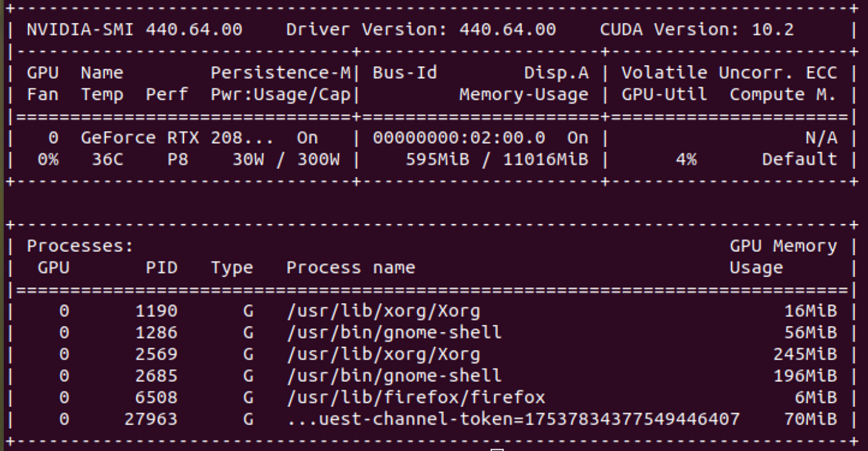Select the /usr/lib/firefox/firefox process name
The width and height of the screenshot is (868, 451).
(416, 398)
